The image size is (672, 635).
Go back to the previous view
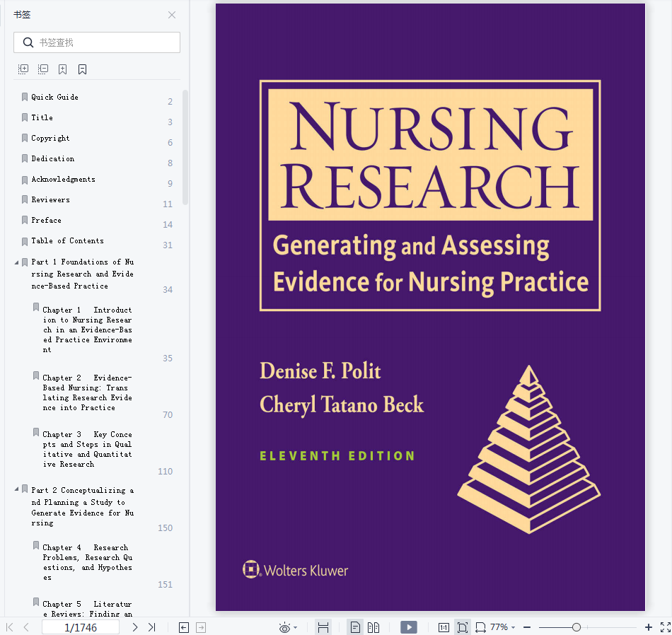pyautogui.click(x=183, y=628)
